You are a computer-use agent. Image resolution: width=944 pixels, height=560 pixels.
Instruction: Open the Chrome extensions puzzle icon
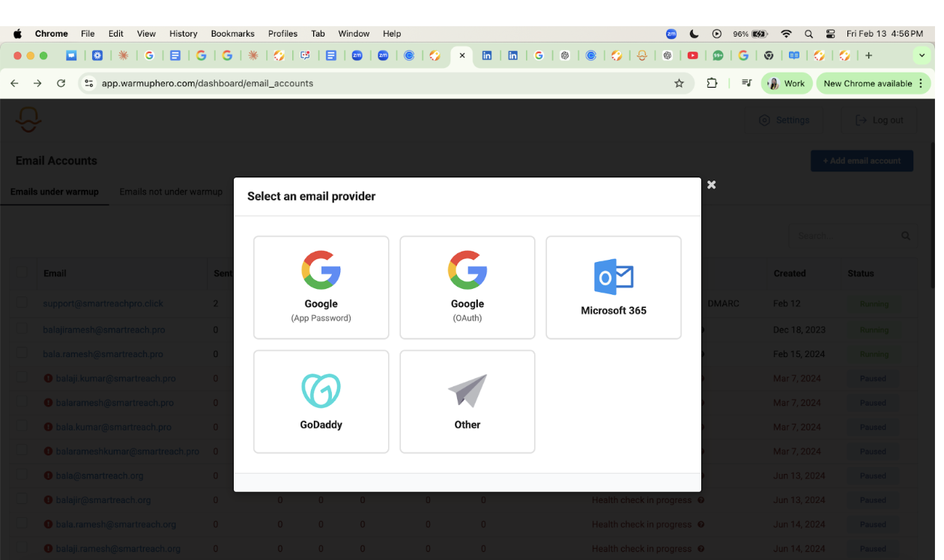pos(712,83)
